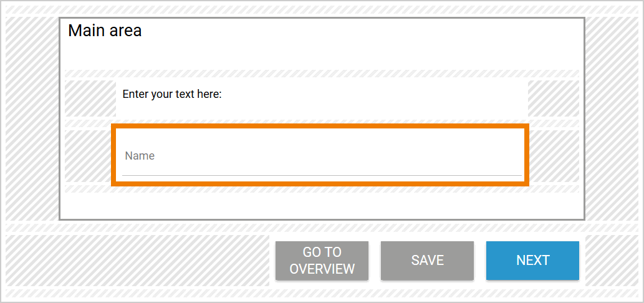
Task: Click hatched margin left of Main area panel
Action: 32,118
